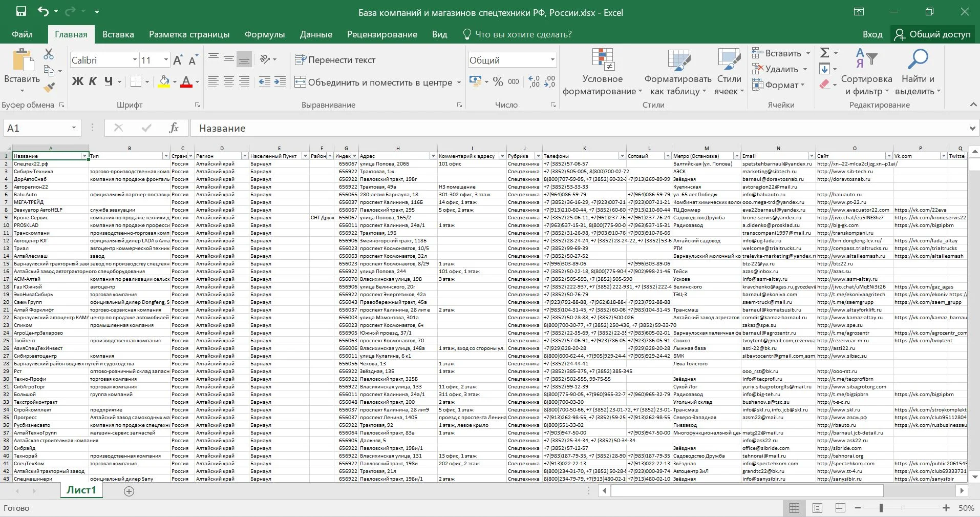Increase font size with large A icon
This screenshot has width=980, height=517.
(178, 60)
